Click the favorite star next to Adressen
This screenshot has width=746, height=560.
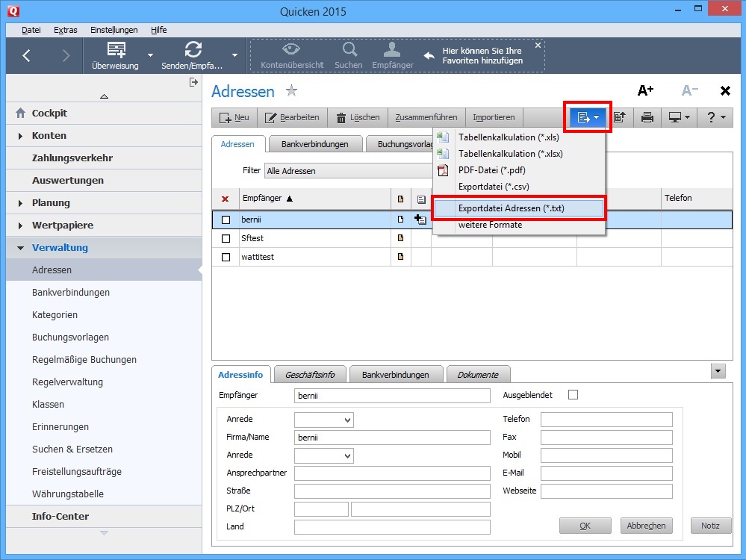291,91
